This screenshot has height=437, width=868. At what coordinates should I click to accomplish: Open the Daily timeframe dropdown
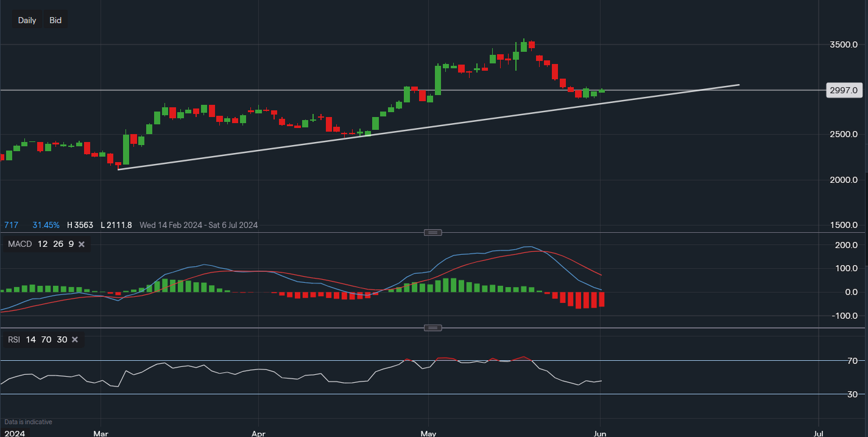(x=27, y=20)
